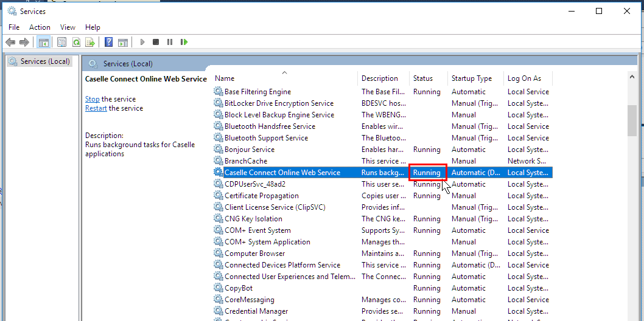Click the Stop the service link

click(92, 99)
